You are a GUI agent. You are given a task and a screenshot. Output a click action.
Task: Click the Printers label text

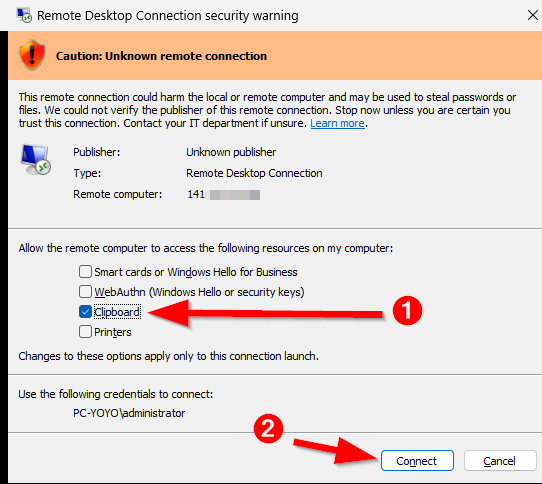(113, 332)
